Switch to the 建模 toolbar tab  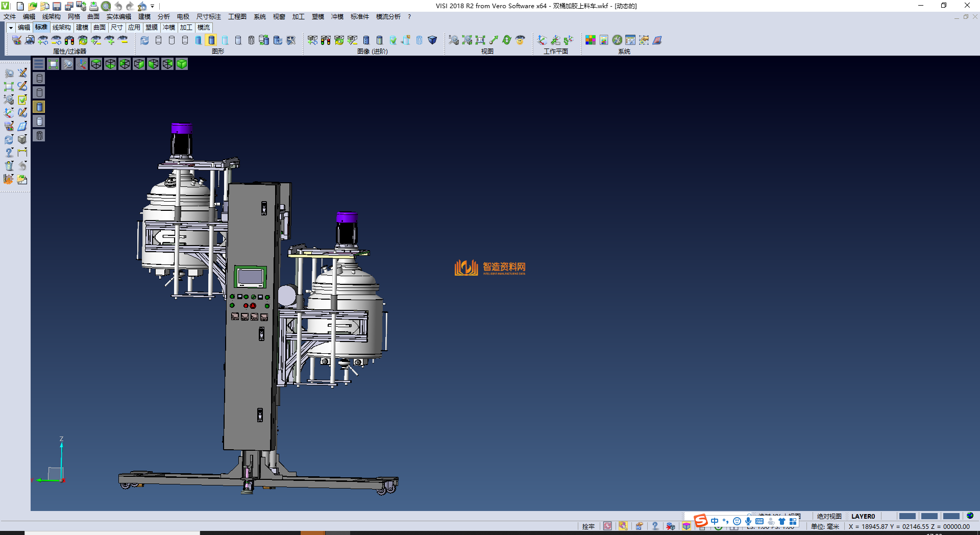[82, 28]
